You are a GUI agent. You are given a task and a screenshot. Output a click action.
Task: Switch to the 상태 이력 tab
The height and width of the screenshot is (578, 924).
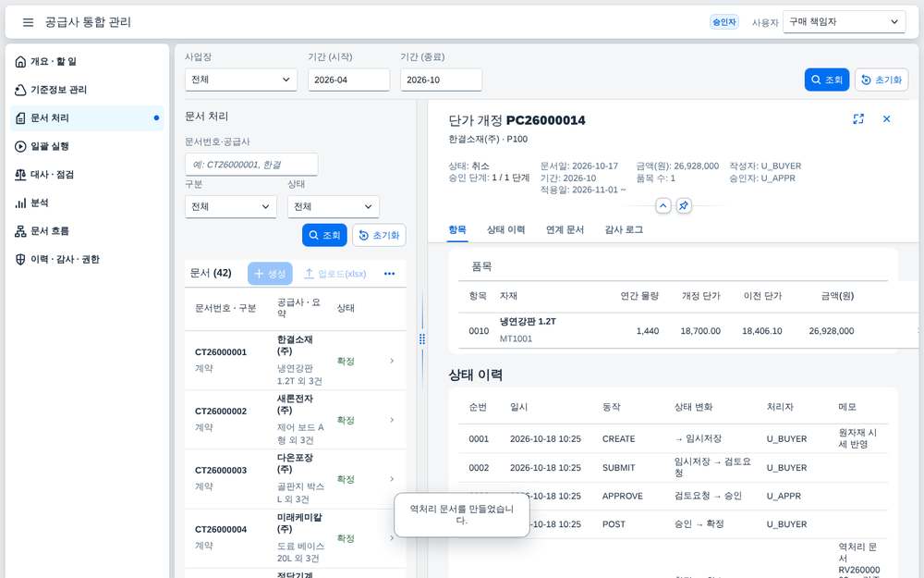pos(505,230)
